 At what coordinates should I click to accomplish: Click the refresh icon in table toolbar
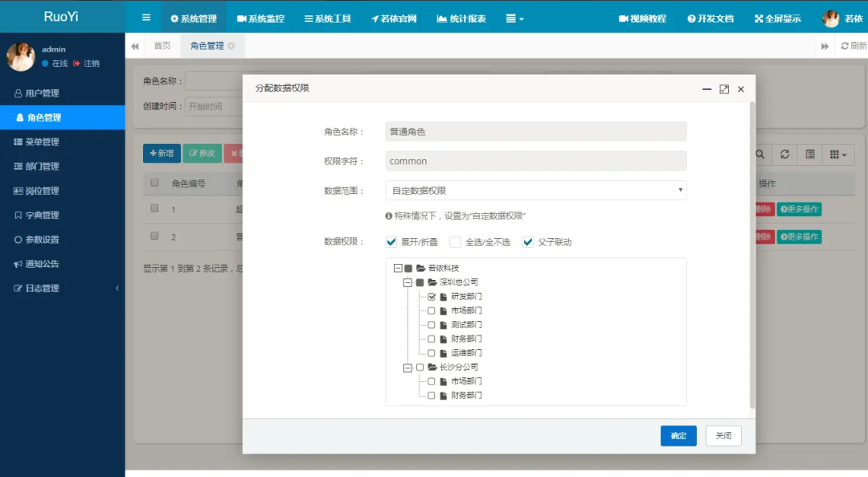point(784,154)
